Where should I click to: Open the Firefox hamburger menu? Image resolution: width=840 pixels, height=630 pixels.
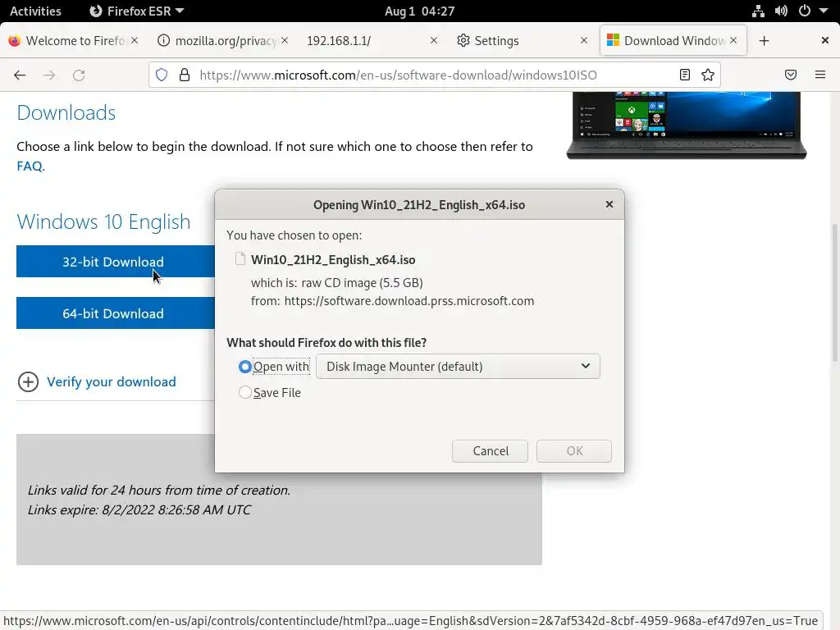820,75
